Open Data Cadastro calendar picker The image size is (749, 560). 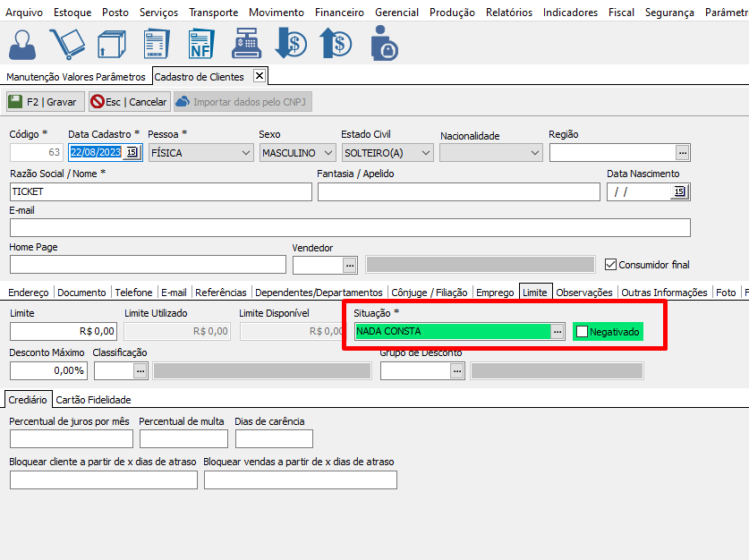(132, 153)
